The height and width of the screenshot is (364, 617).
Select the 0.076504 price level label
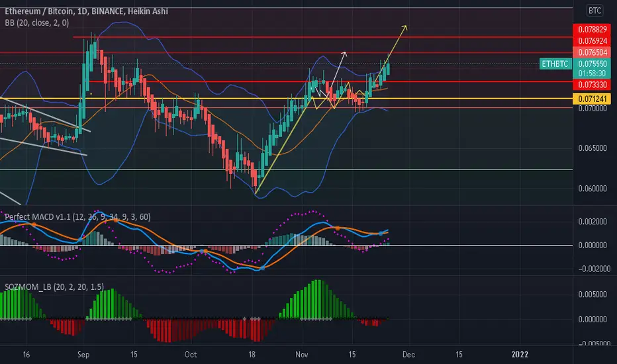[x=593, y=52]
